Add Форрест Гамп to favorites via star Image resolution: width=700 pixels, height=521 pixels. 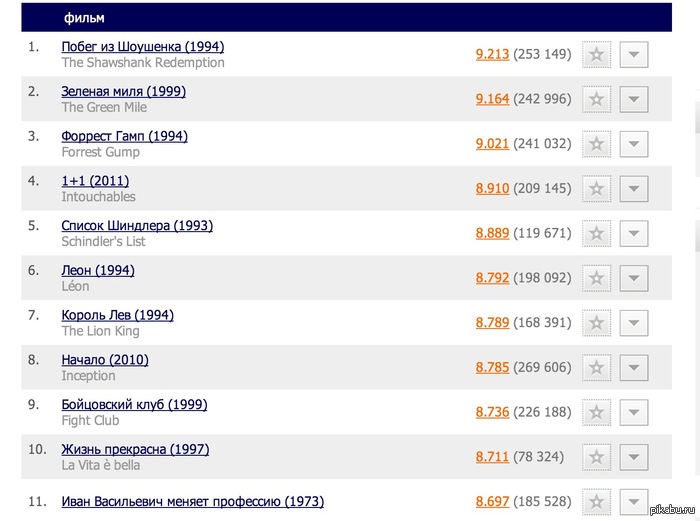tap(596, 144)
